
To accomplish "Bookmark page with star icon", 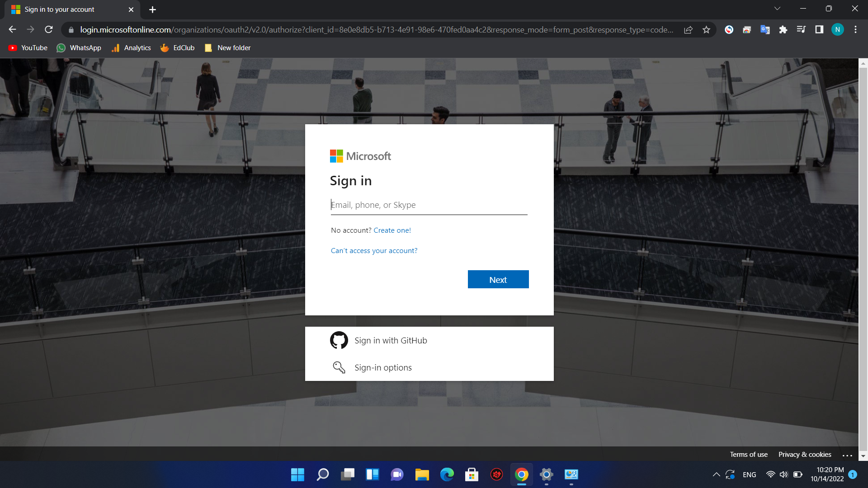I will pos(706,30).
